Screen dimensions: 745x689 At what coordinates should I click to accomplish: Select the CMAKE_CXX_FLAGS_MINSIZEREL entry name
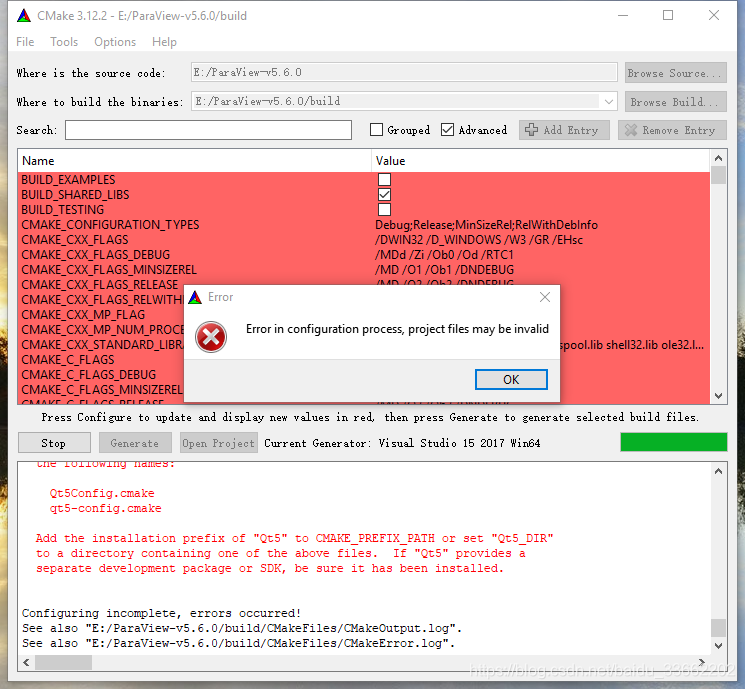(x=109, y=270)
